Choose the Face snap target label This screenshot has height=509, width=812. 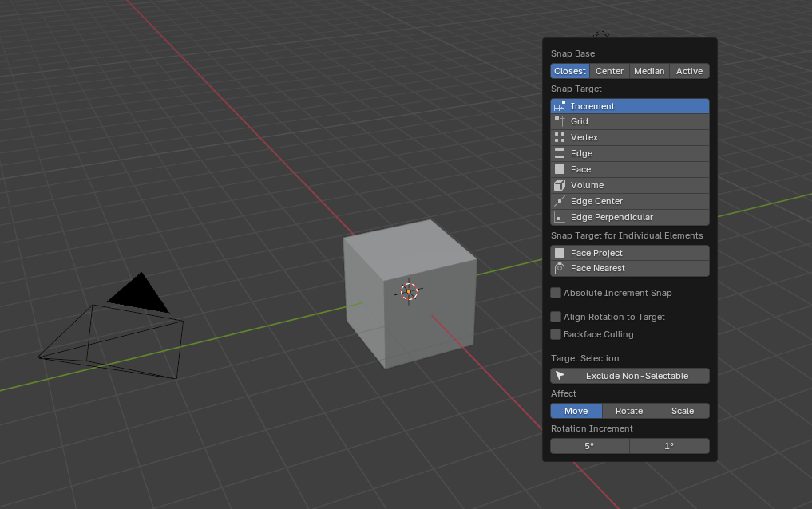(x=580, y=169)
